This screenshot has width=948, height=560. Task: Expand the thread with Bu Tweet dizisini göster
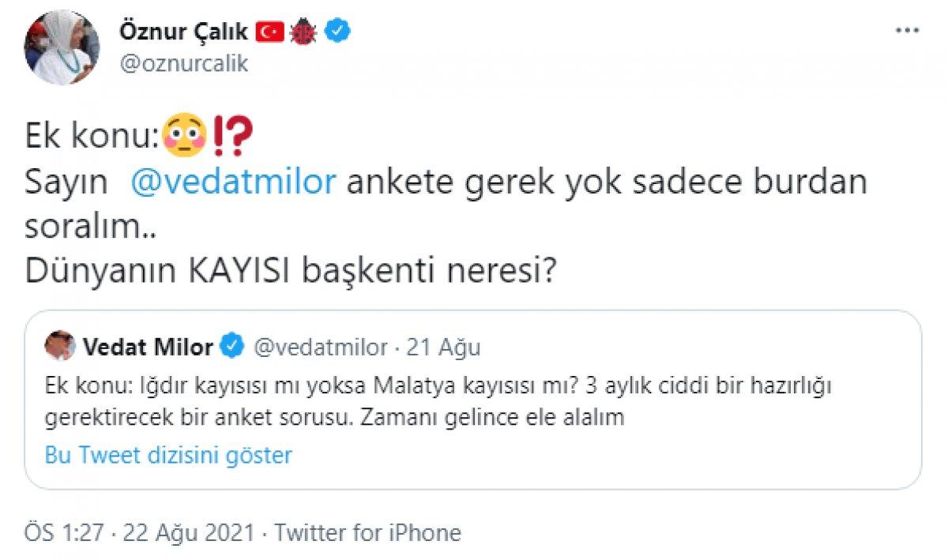[x=169, y=455]
